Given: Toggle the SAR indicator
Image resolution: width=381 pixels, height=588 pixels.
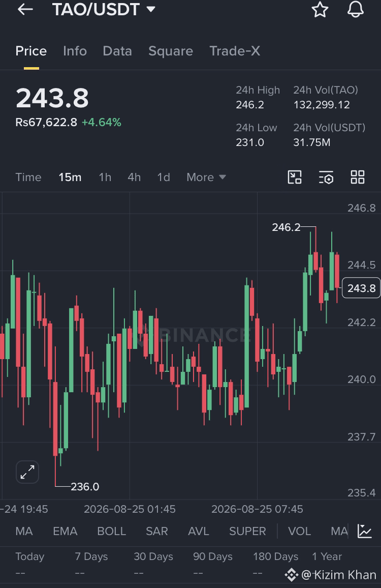Looking at the screenshot, I should tap(156, 531).
